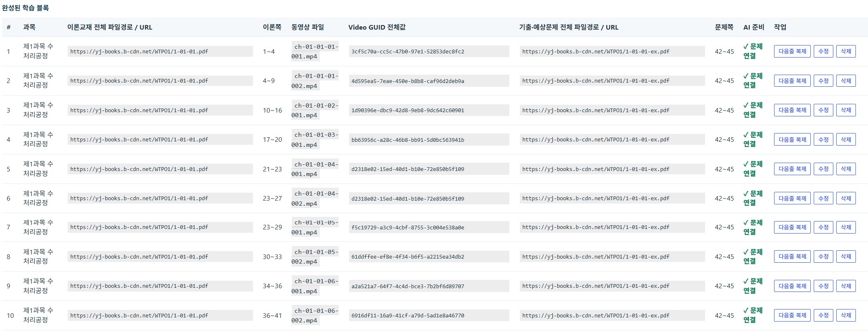Screen dimensions: 868x332
Task: Click 수정 button in row 8
Action: click(823, 257)
